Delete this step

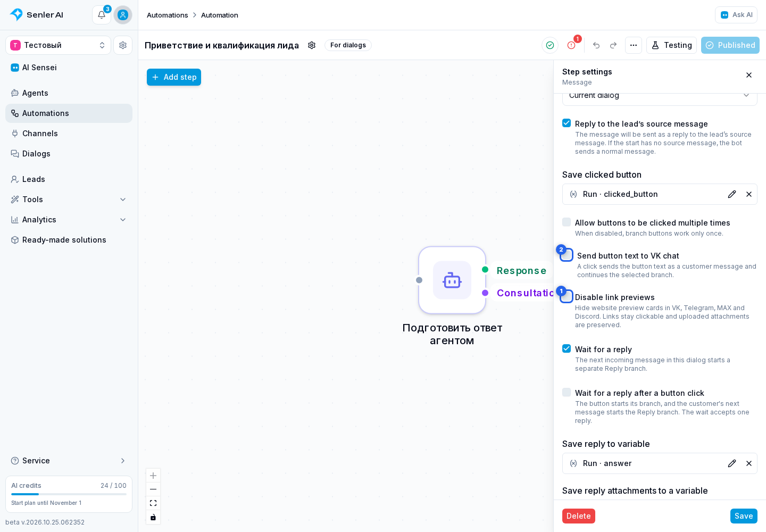pyautogui.click(x=579, y=516)
